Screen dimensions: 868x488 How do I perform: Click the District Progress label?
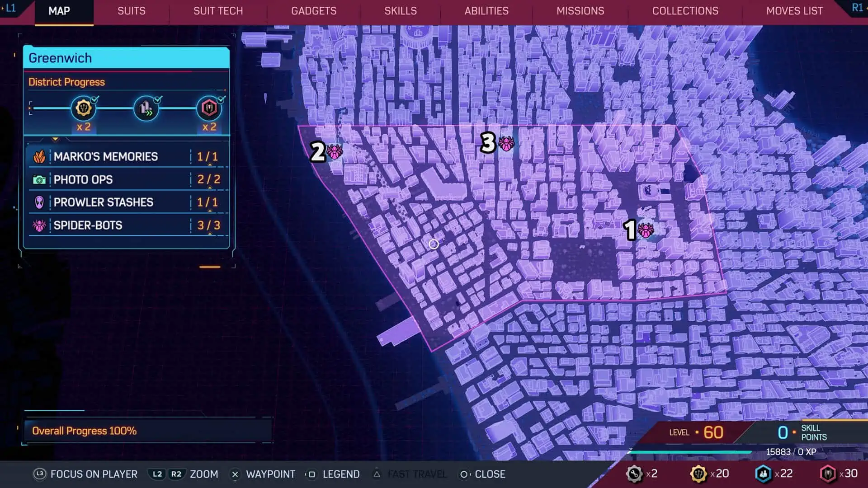click(66, 82)
